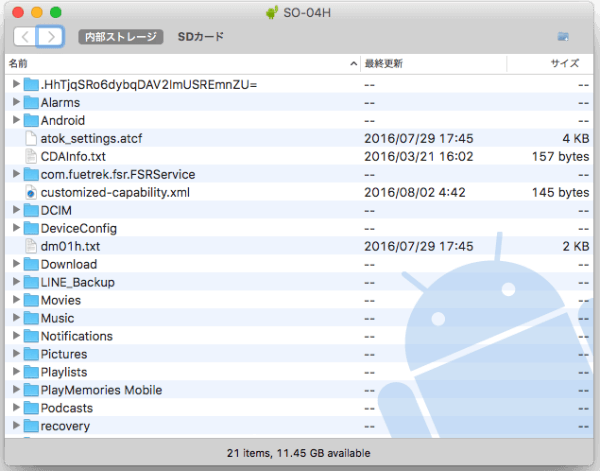The height and width of the screenshot is (471, 600).
Task: Click the atok_settings.atcf file icon
Action: (31, 139)
